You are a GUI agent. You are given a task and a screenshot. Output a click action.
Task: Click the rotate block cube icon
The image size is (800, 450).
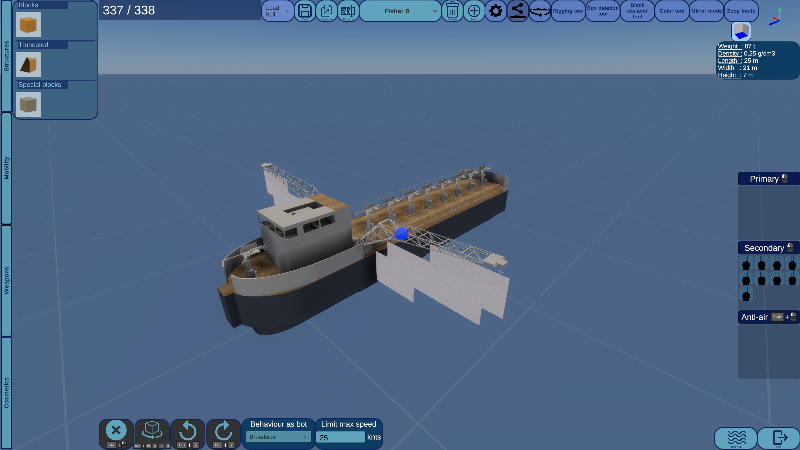[152, 434]
